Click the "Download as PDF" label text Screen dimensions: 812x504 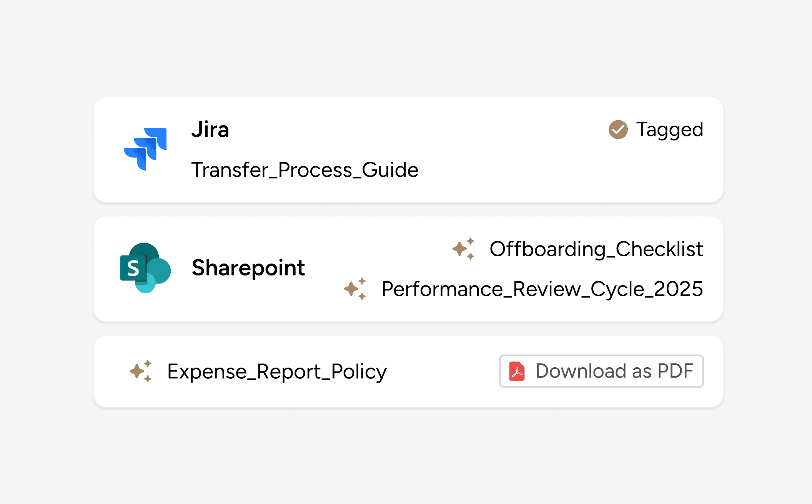click(x=614, y=371)
